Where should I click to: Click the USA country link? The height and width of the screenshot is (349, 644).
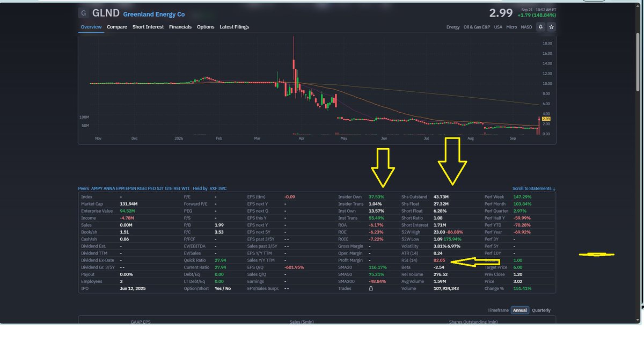498,27
